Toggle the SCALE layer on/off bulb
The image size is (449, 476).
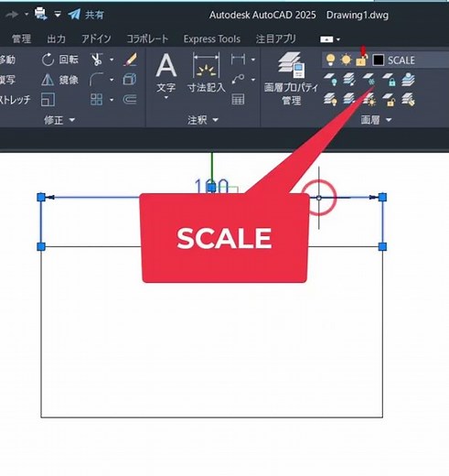[x=330, y=59]
